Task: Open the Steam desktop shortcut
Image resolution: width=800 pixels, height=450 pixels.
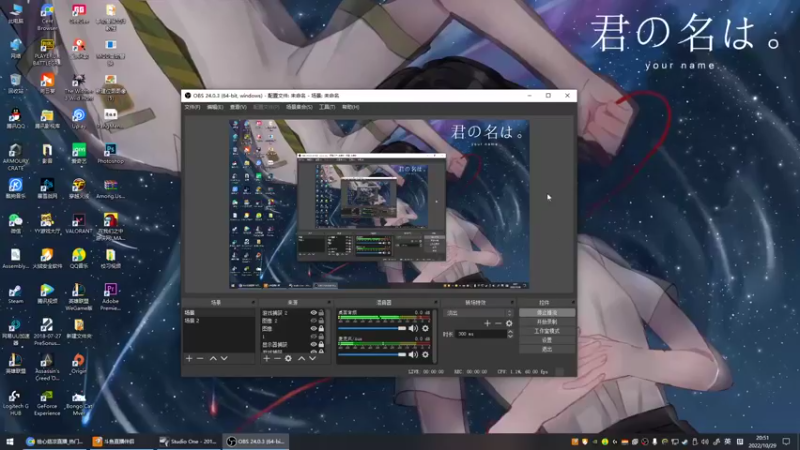Action: pyautogui.click(x=15, y=294)
